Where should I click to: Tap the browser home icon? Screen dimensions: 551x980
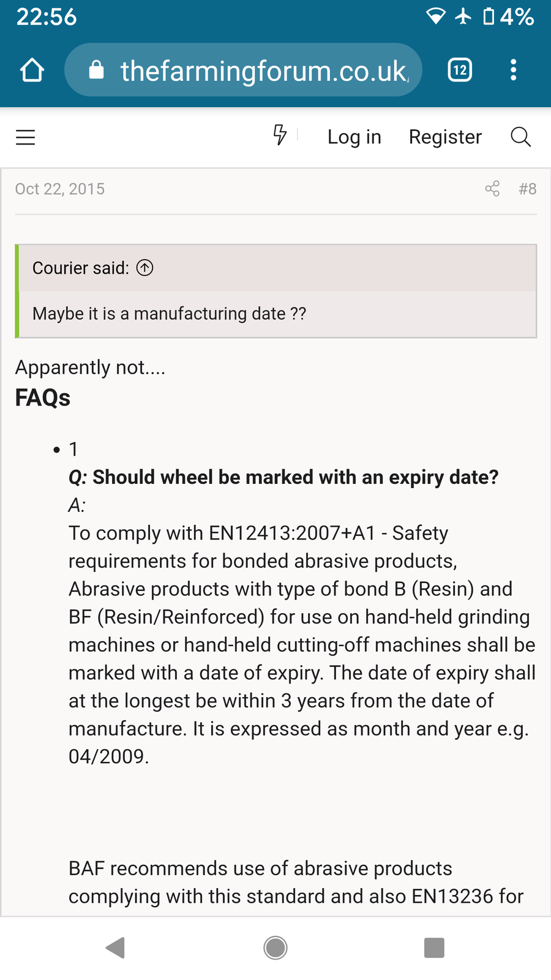pos(32,70)
